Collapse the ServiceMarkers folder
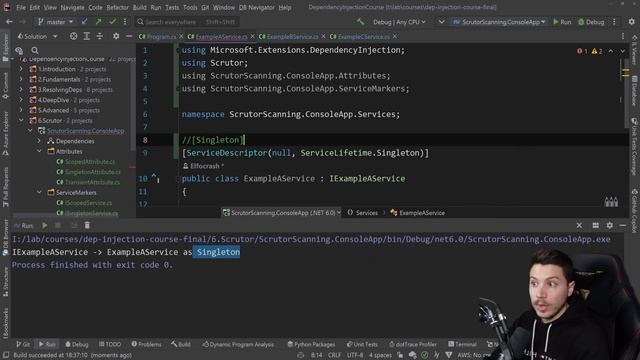This screenshot has height=360, width=640. pos(39,193)
